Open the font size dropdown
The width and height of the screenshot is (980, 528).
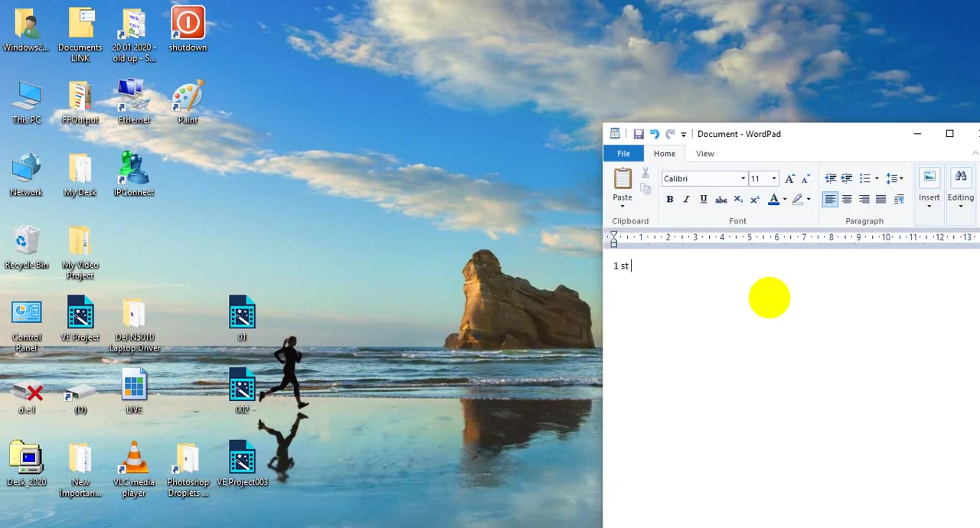(773, 179)
